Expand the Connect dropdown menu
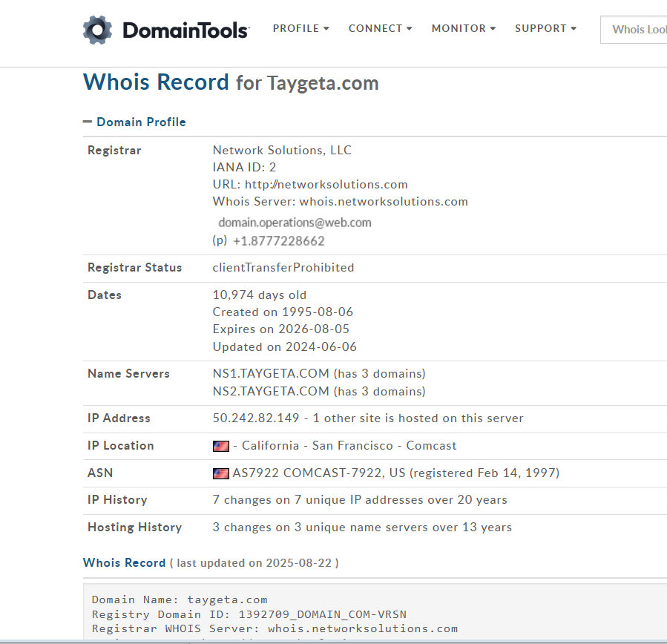The height and width of the screenshot is (644, 667). pyautogui.click(x=380, y=28)
